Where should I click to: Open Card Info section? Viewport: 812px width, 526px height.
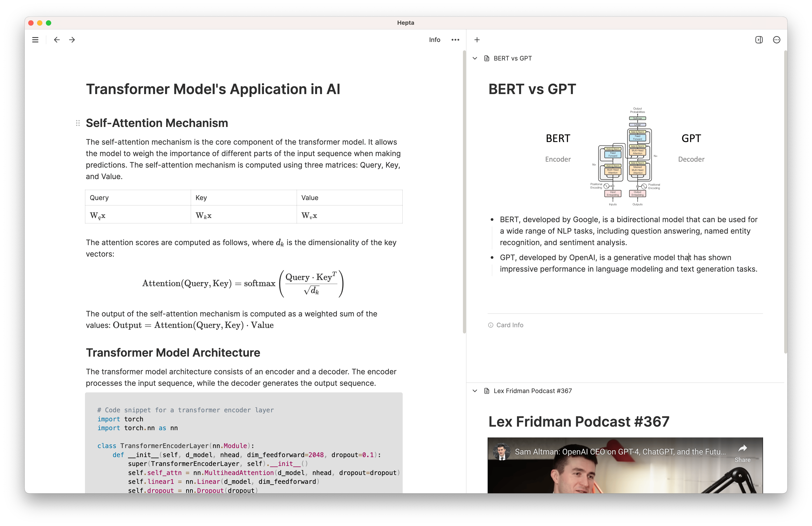(506, 325)
